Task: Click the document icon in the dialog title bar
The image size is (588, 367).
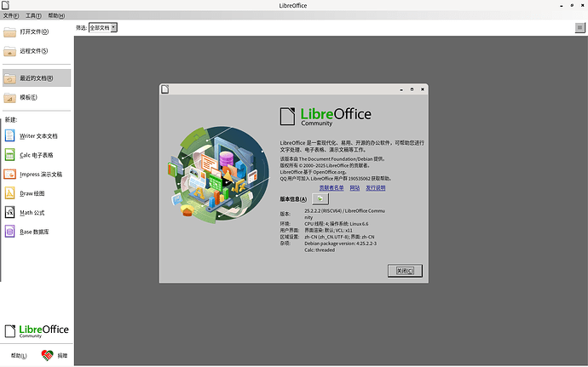Action: pyautogui.click(x=165, y=89)
